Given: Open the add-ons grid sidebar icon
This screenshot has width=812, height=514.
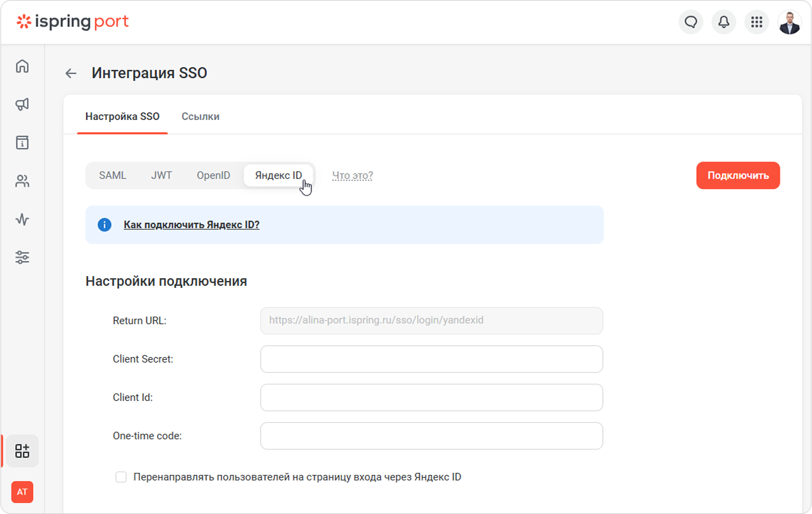Looking at the screenshot, I should [x=22, y=451].
